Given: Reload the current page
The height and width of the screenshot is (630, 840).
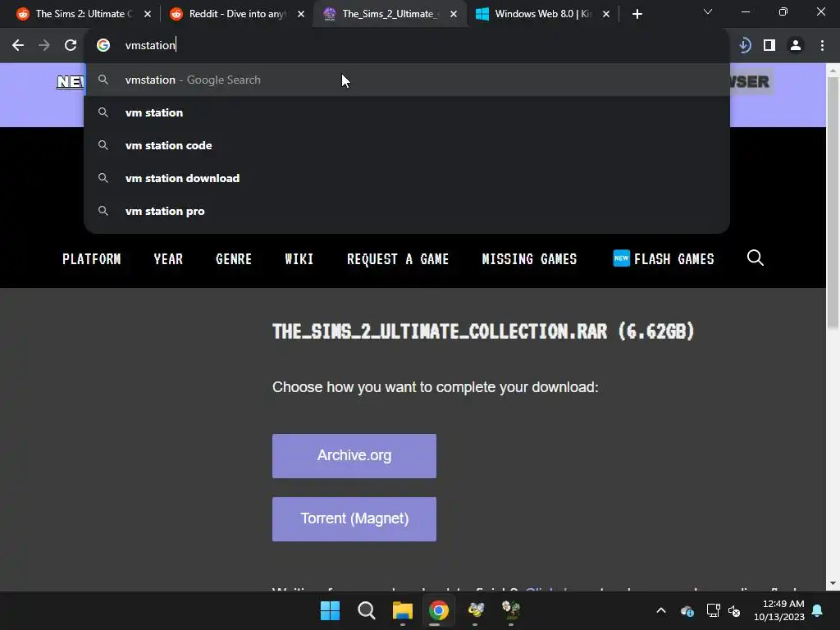Looking at the screenshot, I should [71, 46].
